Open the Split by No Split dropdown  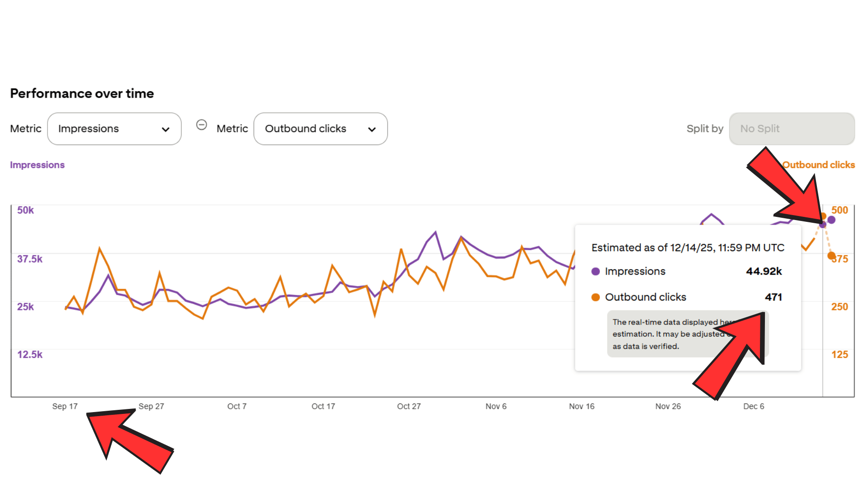[x=792, y=129]
